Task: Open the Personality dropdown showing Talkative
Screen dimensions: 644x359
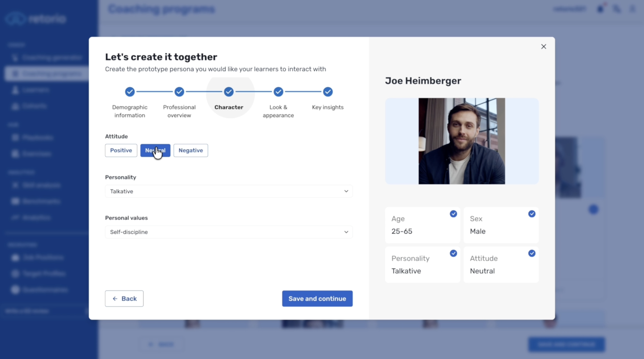Action: [x=228, y=191]
